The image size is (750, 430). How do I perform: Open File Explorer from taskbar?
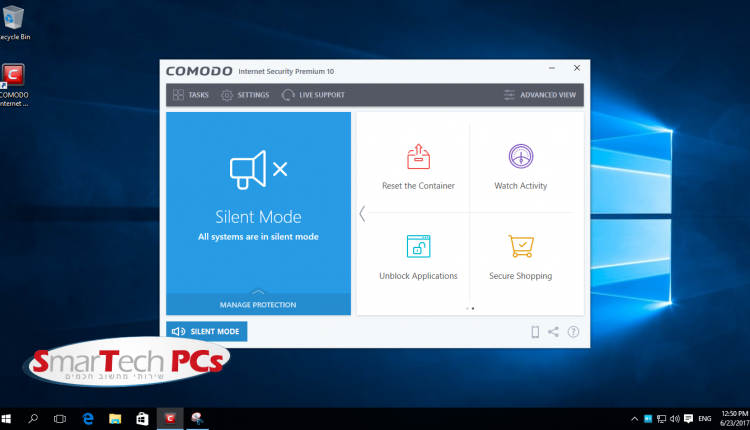[115, 419]
